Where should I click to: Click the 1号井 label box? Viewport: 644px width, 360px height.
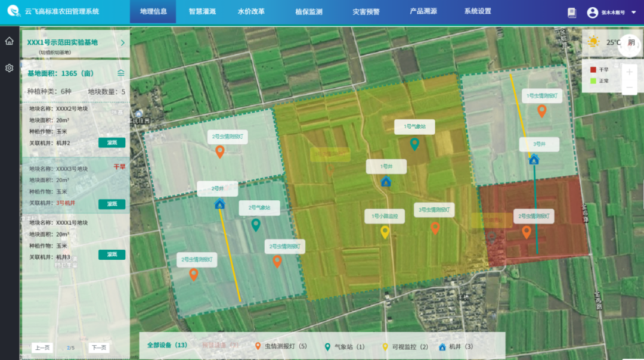386,166
